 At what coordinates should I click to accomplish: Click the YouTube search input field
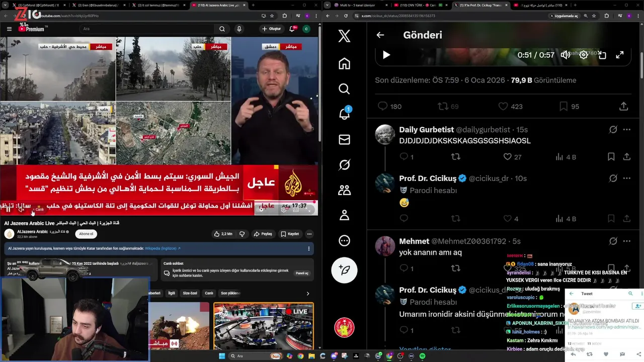[x=147, y=29]
